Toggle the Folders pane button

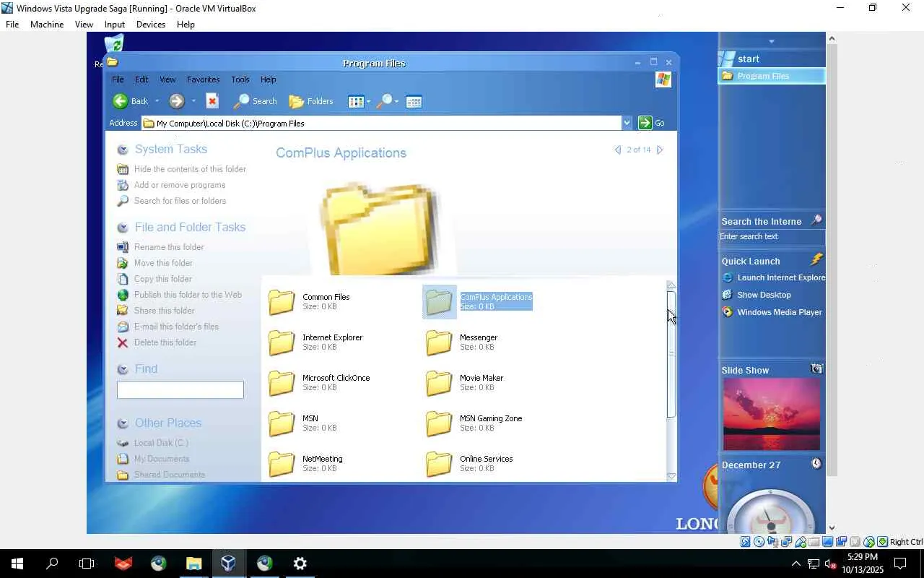coord(311,101)
